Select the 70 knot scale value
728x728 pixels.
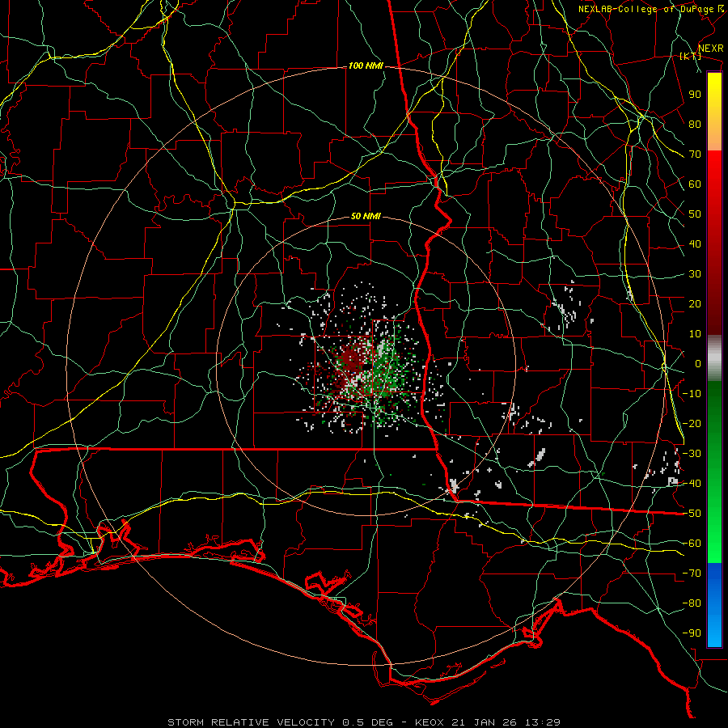coord(695,154)
